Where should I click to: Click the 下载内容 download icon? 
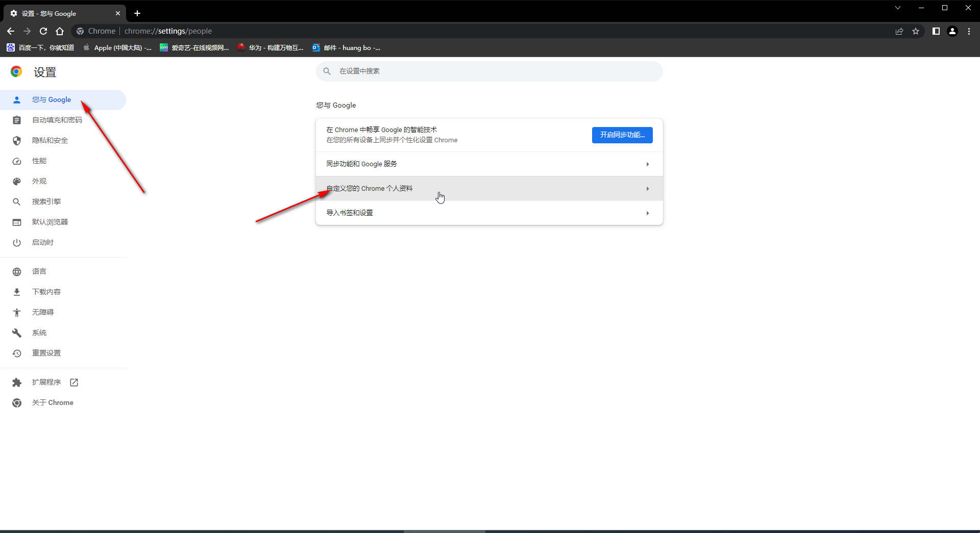[x=17, y=292]
